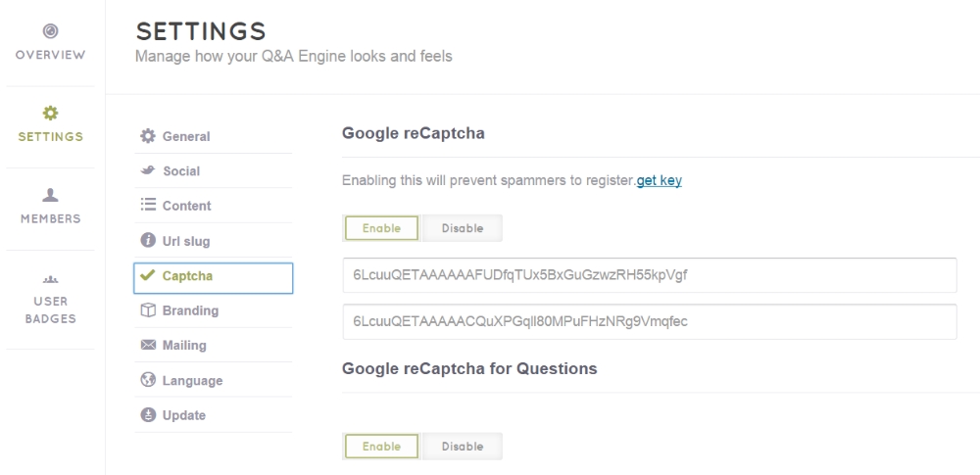
Task: Click the Language globe icon
Action: point(148,381)
